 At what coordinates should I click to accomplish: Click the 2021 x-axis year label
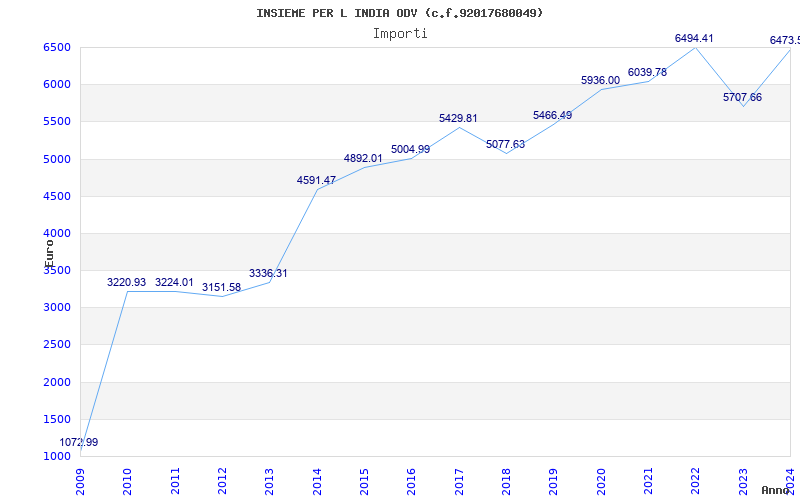648,482
